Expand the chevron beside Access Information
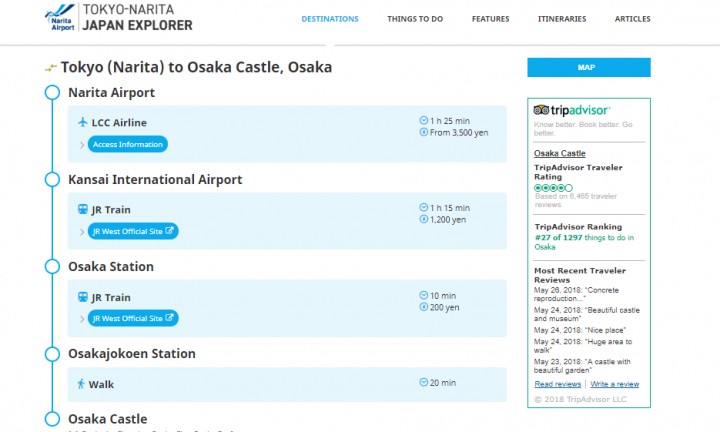Image resolution: width=720 pixels, height=432 pixels. [x=82, y=145]
